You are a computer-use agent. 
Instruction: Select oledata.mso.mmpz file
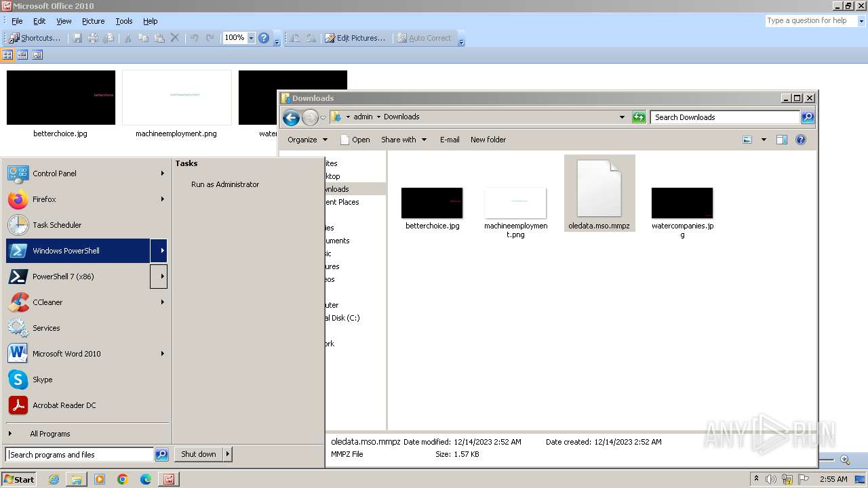(599, 194)
